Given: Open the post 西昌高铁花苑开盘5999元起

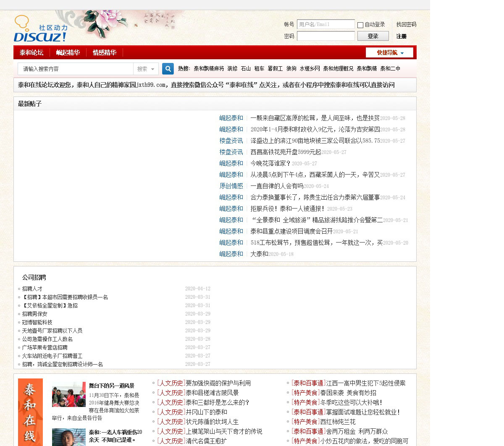Looking at the screenshot, I should 286,152.
